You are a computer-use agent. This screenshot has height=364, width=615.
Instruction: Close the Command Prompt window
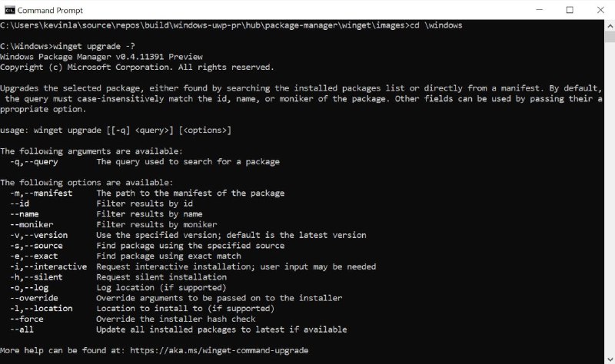(600, 10)
